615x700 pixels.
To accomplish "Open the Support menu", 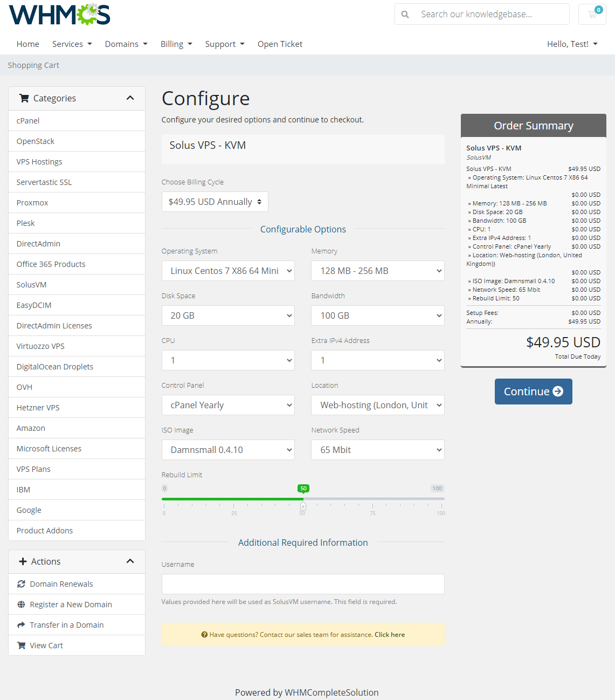I will (x=225, y=44).
